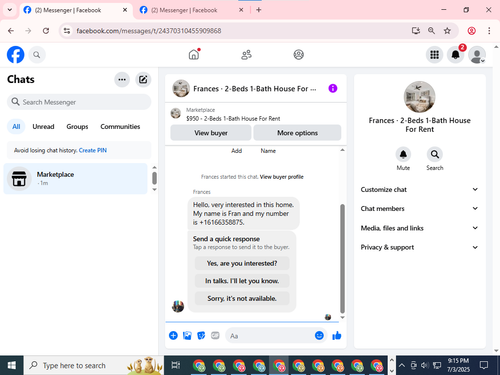Start a new message with compose icon
The width and height of the screenshot is (500, 375).
pyautogui.click(x=143, y=79)
